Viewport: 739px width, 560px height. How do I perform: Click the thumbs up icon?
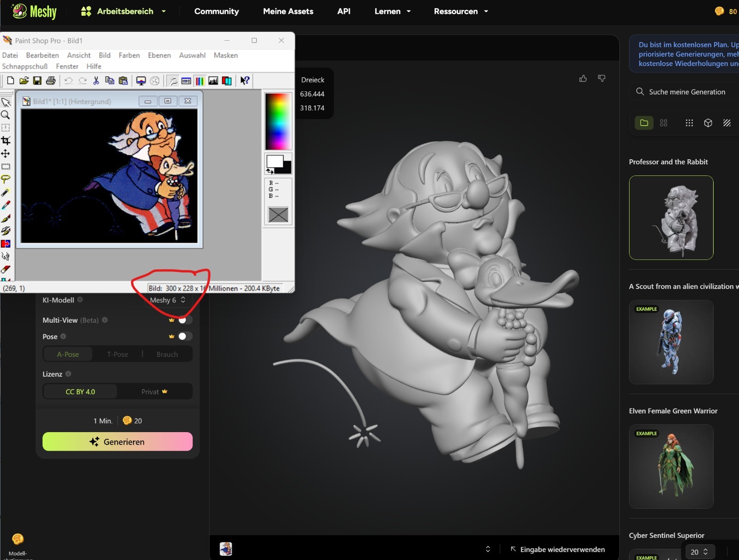coord(583,78)
